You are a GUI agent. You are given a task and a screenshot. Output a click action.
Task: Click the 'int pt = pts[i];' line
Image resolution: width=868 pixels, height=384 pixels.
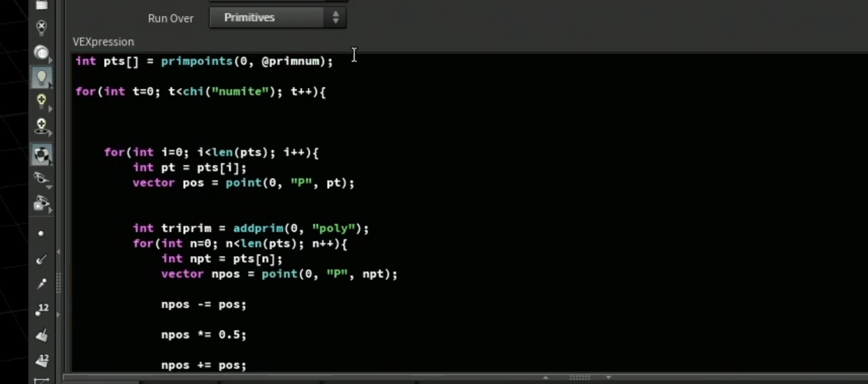click(x=190, y=168)
